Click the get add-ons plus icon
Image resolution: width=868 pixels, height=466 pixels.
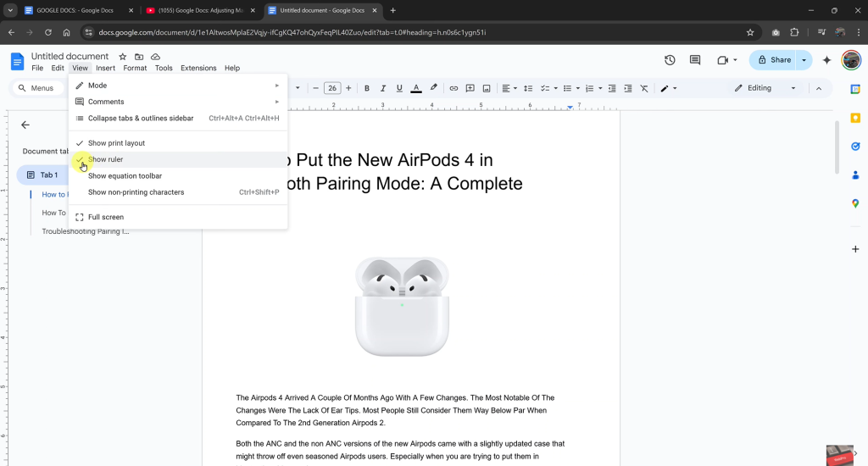(x=855, y=249)
